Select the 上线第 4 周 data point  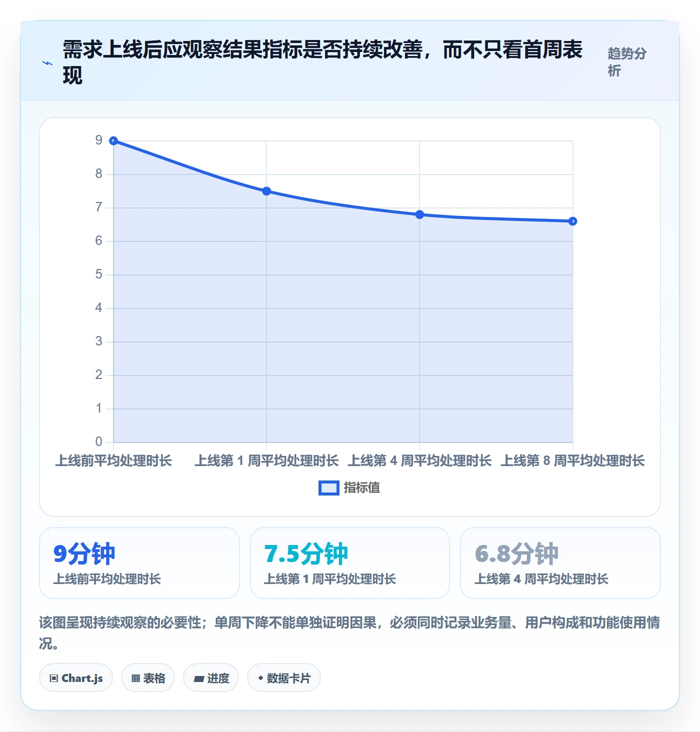click(419, 214)
